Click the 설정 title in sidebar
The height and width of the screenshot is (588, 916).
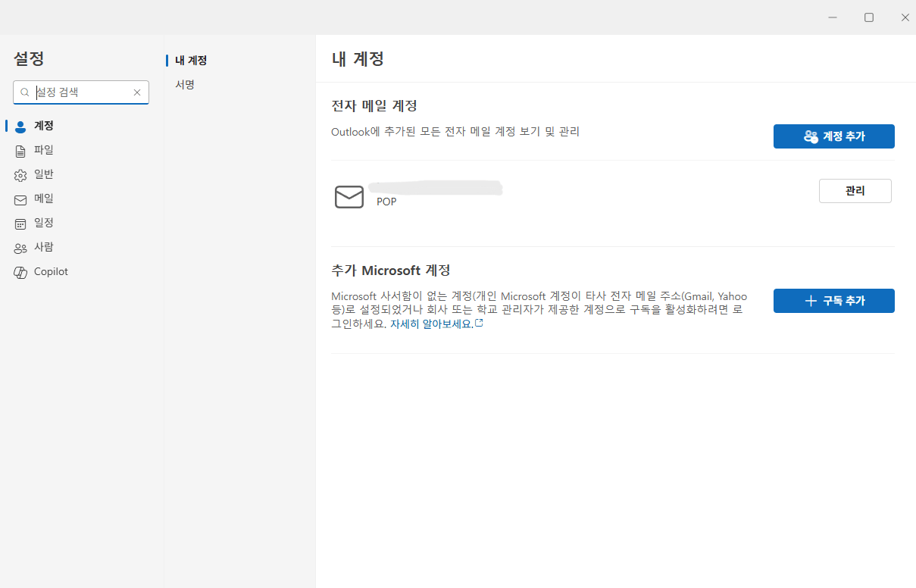point(29,58)
